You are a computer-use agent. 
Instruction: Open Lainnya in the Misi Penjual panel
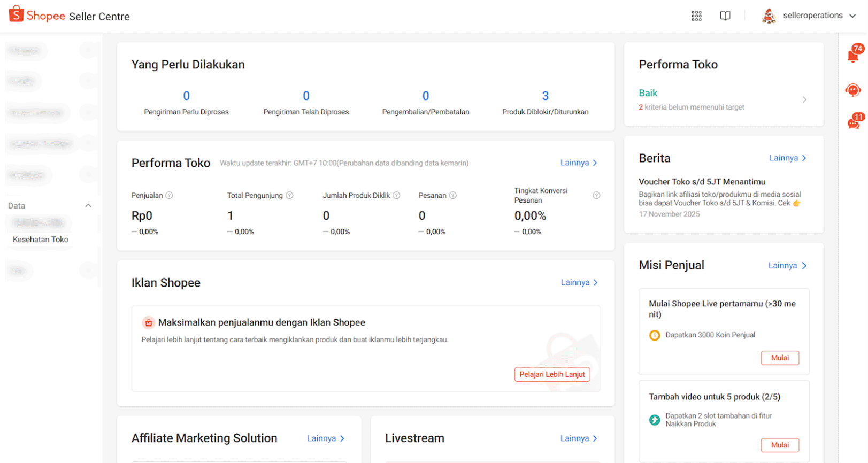787,266
